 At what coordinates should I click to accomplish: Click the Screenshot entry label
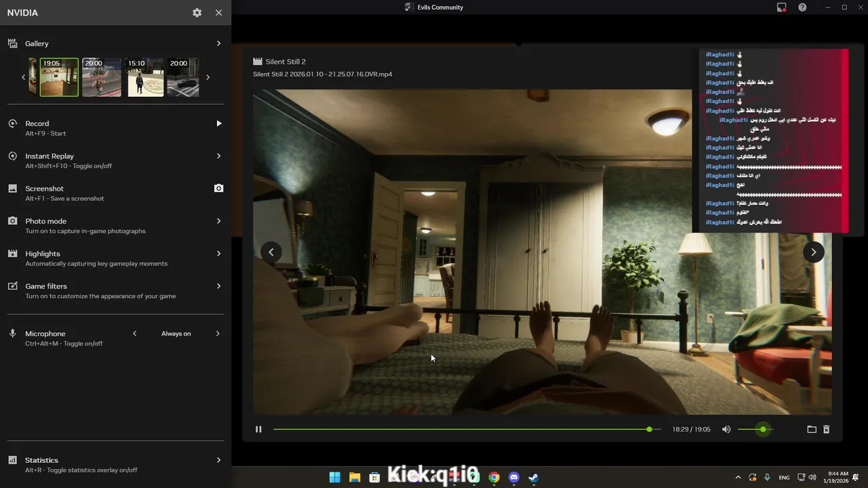(x=44, y=188)
